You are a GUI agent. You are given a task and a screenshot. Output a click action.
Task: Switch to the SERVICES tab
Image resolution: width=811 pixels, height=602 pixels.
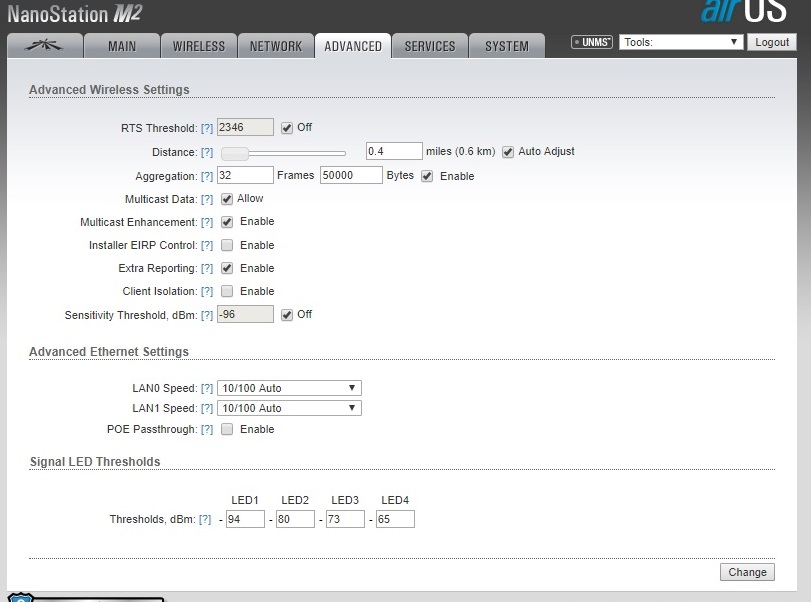430,46
